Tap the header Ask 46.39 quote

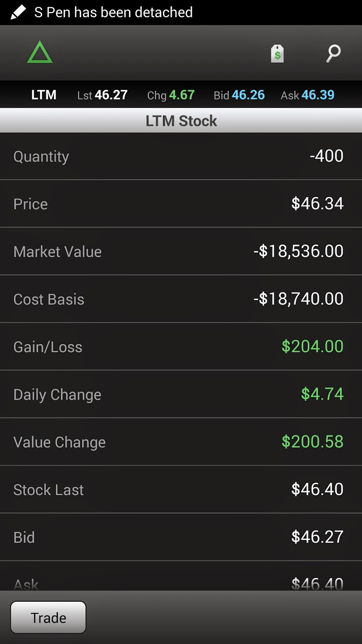[308, 95]
